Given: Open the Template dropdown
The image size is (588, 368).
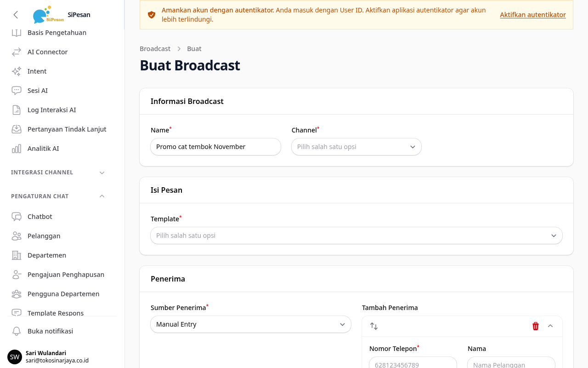Looking at the screenshot, I should (x=356, y=236).
